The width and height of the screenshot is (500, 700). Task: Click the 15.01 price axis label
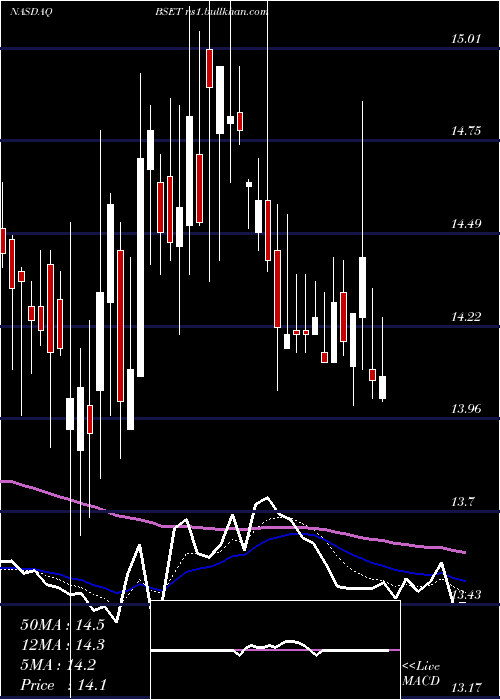[x=466, y=38]
